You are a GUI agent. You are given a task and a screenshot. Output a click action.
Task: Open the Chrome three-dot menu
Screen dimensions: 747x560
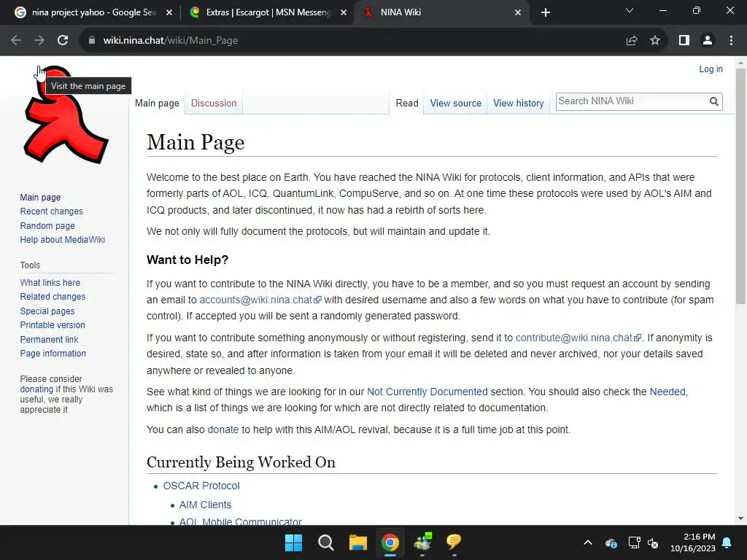[x=731, y=41]
